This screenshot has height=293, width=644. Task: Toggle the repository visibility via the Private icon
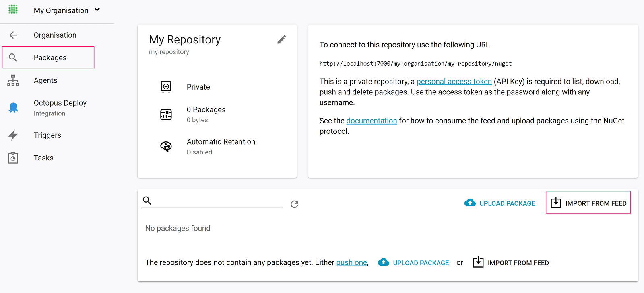(166, 86)
